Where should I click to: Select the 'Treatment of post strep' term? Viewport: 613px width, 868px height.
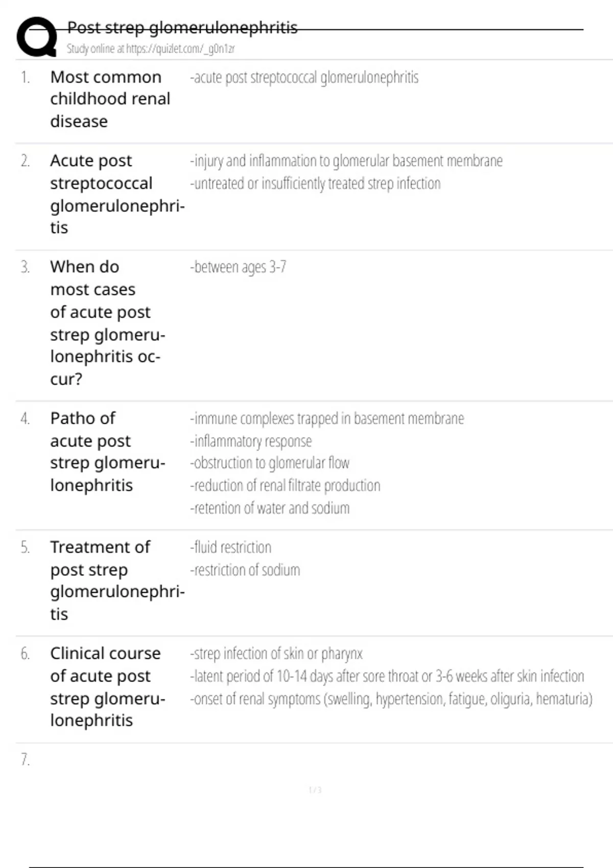coord(117,581)
